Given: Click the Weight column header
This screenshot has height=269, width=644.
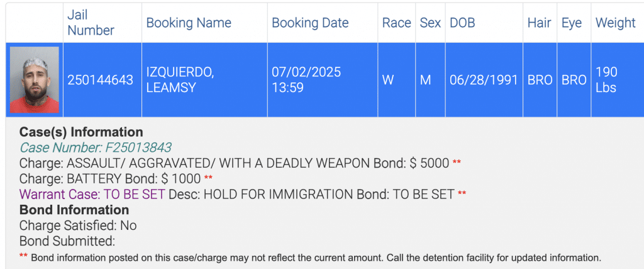Looking at the screenshot, I should [x=615, y=23].
